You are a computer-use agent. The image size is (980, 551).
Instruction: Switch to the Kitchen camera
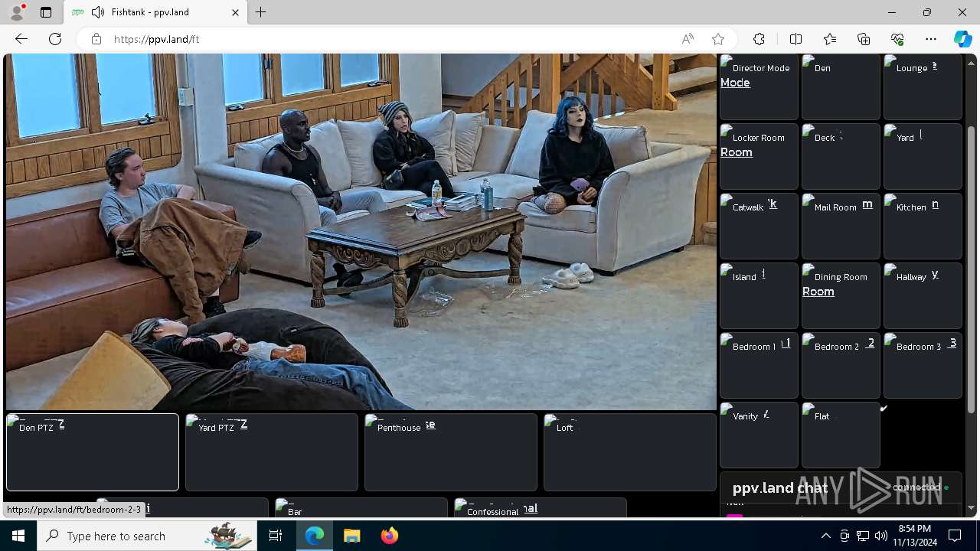[x=923, y=227]
